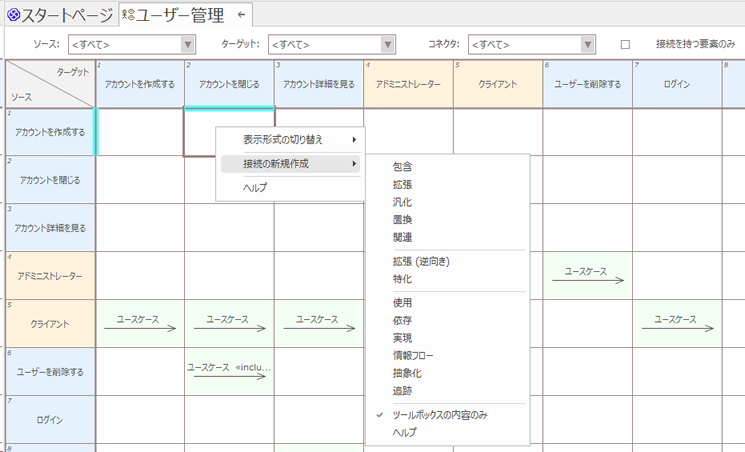Viewport: 745px width, 452px height.
Task: Open the ソース dropdown list
Action: pyautogui.click(x=188, y=45)
